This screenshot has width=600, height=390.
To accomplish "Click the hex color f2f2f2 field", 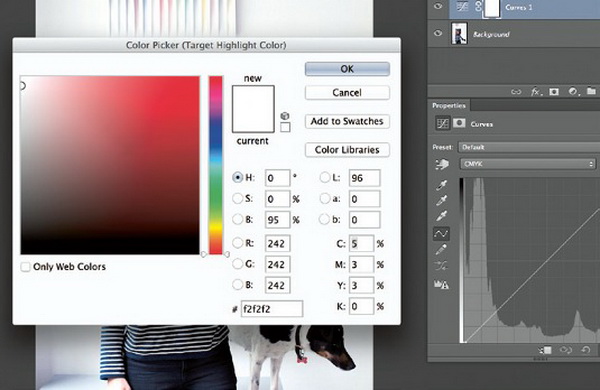I will point(272,309).
